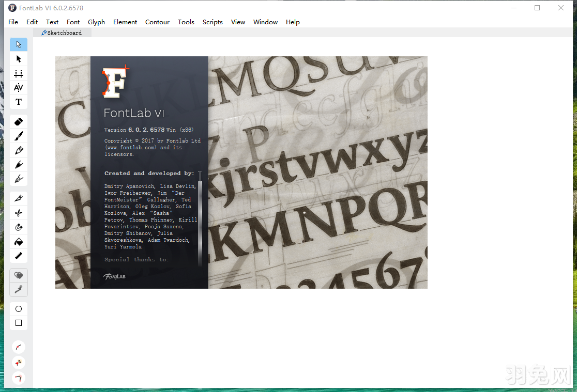Select the Metrics and Kerning tool
Image resolution: width=577 pixels, height=392 pixels.
point(19,88)
